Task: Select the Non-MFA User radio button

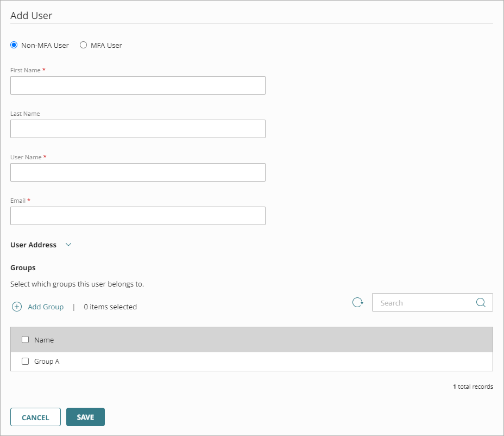Action: [13, 45]
